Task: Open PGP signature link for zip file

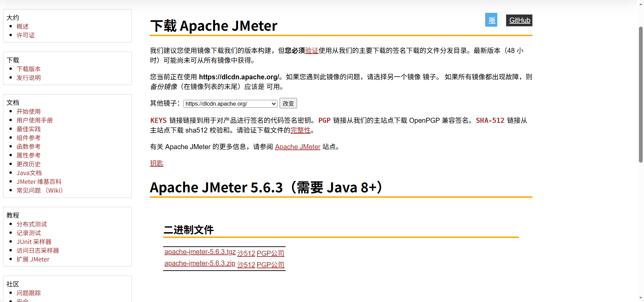Action: [270, 265]
